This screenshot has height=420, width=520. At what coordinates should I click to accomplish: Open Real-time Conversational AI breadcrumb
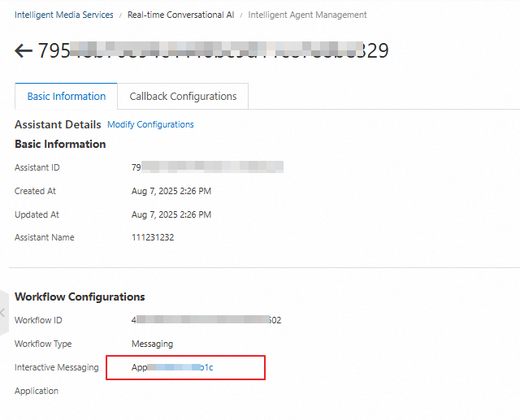point(180,15)
